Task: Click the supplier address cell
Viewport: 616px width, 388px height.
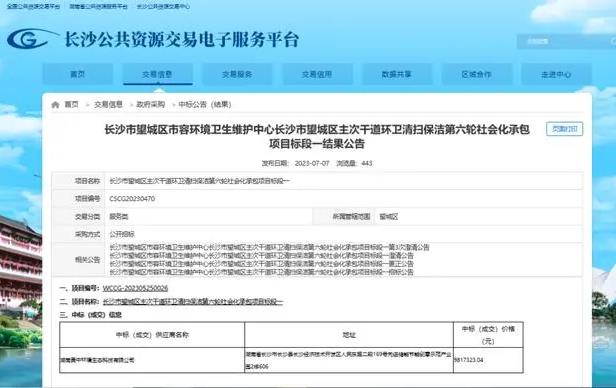Action: point(349,360)
